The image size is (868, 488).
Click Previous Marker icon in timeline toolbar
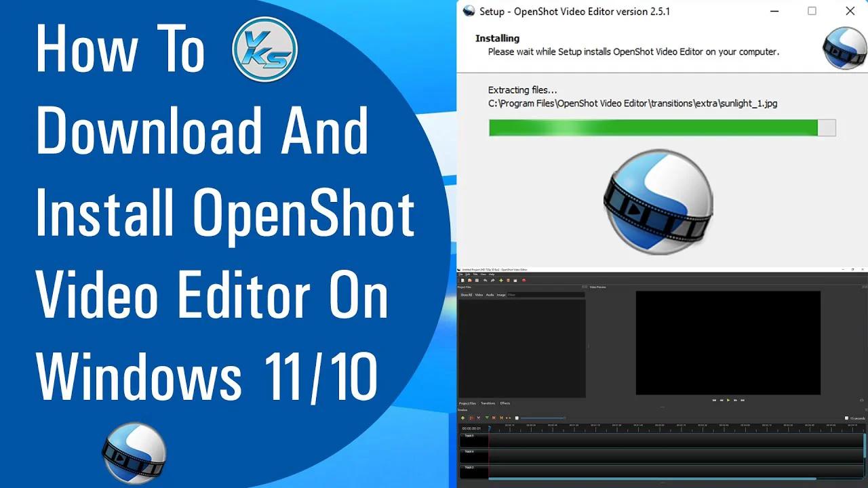click(x=494, y=418)
